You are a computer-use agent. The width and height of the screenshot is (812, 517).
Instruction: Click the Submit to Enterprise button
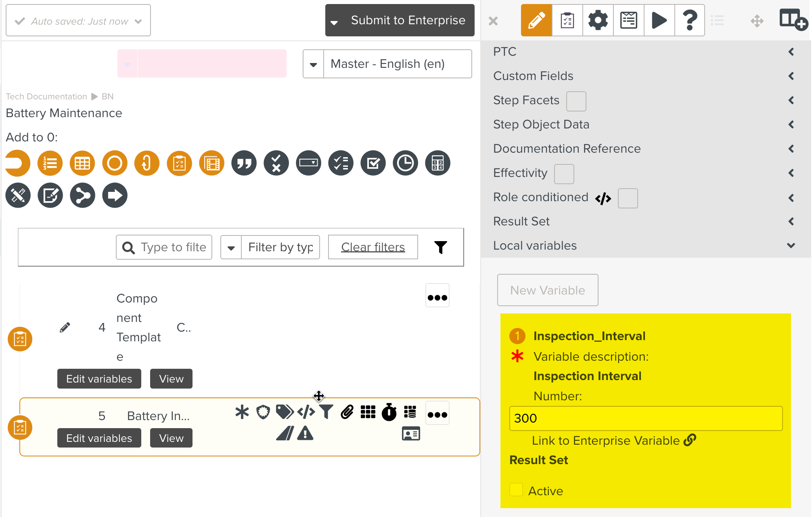coord(408,20)
